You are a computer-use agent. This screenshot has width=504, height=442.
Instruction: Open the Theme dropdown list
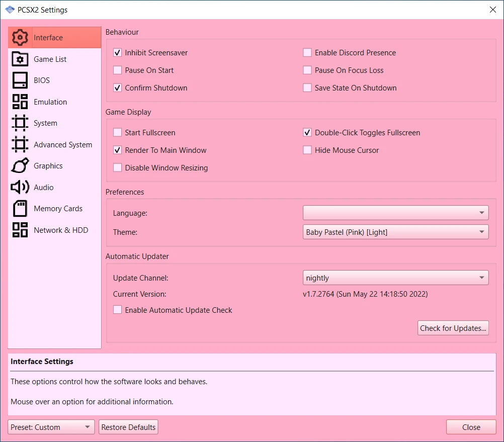pos(395,232)
